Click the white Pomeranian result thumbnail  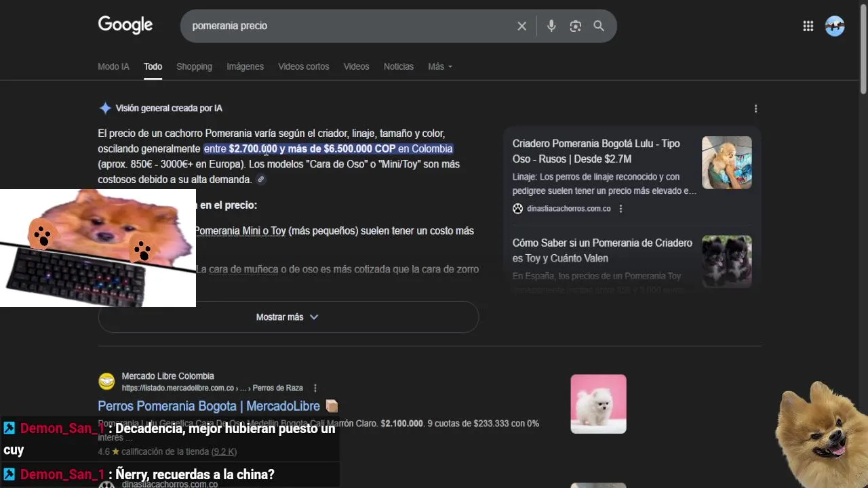(598, 404)
